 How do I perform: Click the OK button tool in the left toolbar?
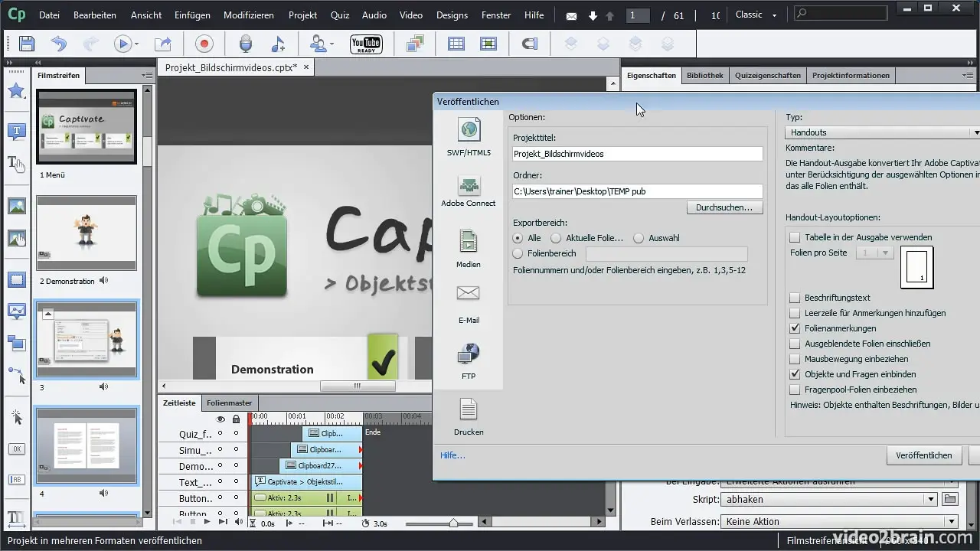pos(16,448)
